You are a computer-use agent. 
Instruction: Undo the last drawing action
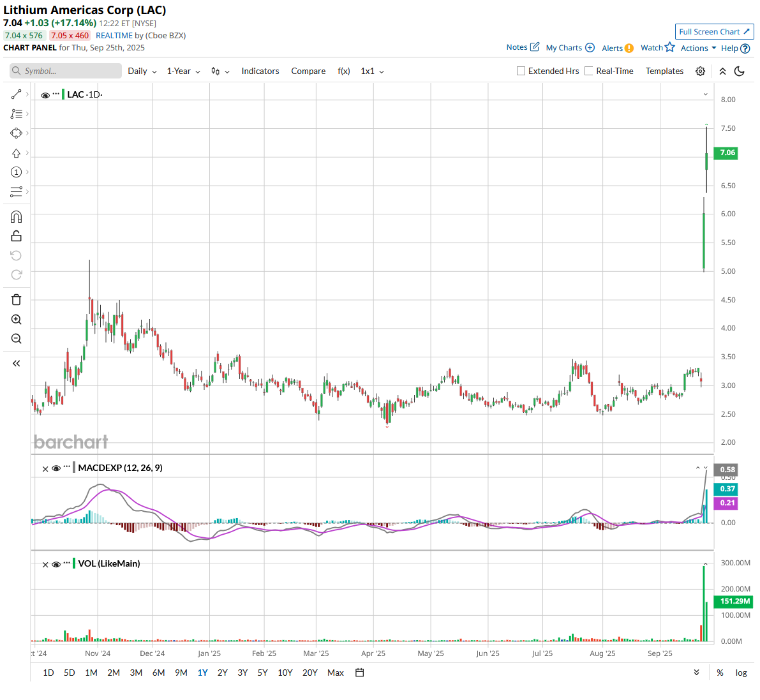point(16,255)
